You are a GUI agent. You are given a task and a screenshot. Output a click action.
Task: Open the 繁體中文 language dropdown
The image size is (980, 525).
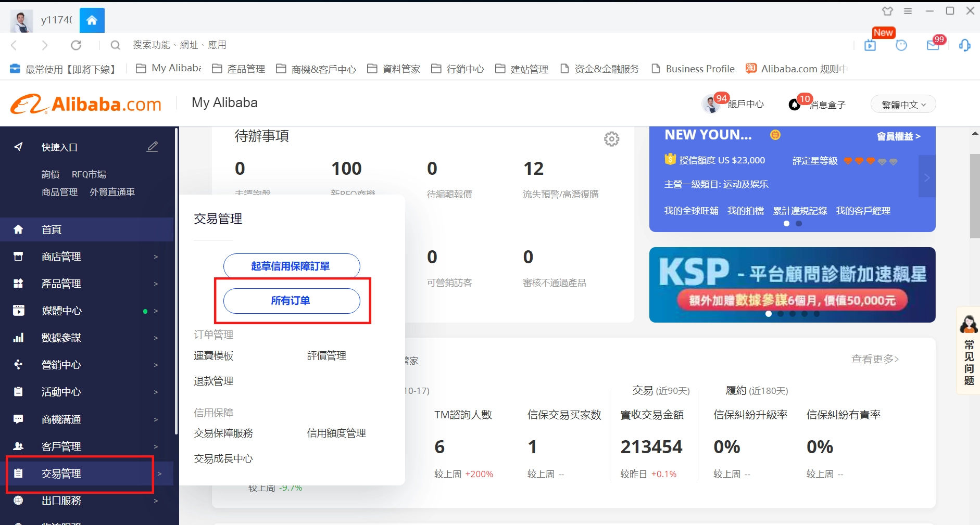coord(903,105)
